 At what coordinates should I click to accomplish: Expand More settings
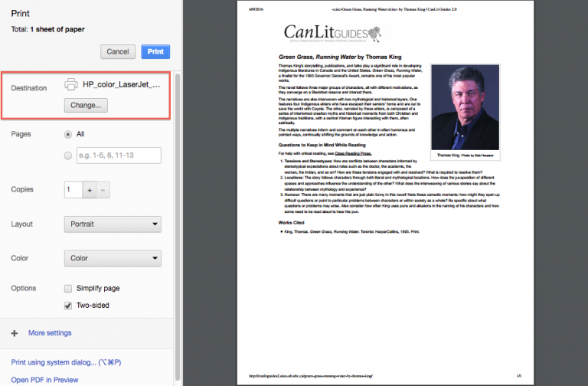click(x=50, y=333)
